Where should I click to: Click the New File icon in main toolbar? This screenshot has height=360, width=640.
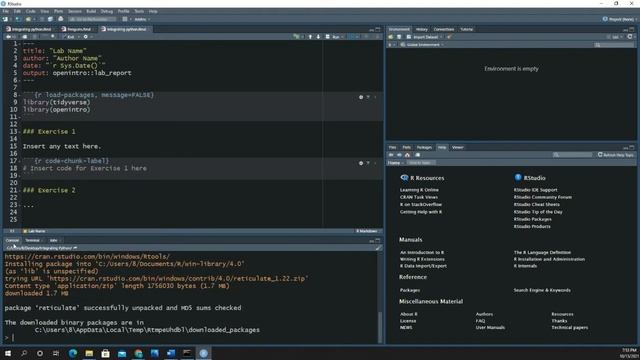5,19
